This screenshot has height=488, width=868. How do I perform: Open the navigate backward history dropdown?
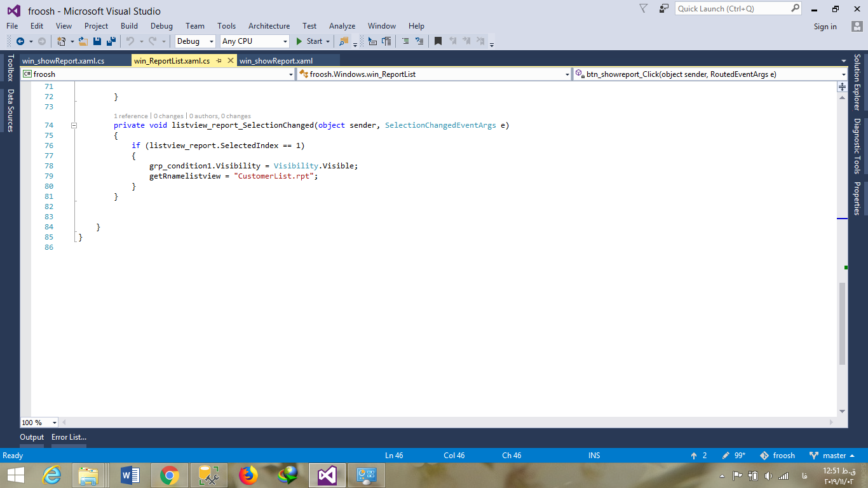[x=31, y=41]
